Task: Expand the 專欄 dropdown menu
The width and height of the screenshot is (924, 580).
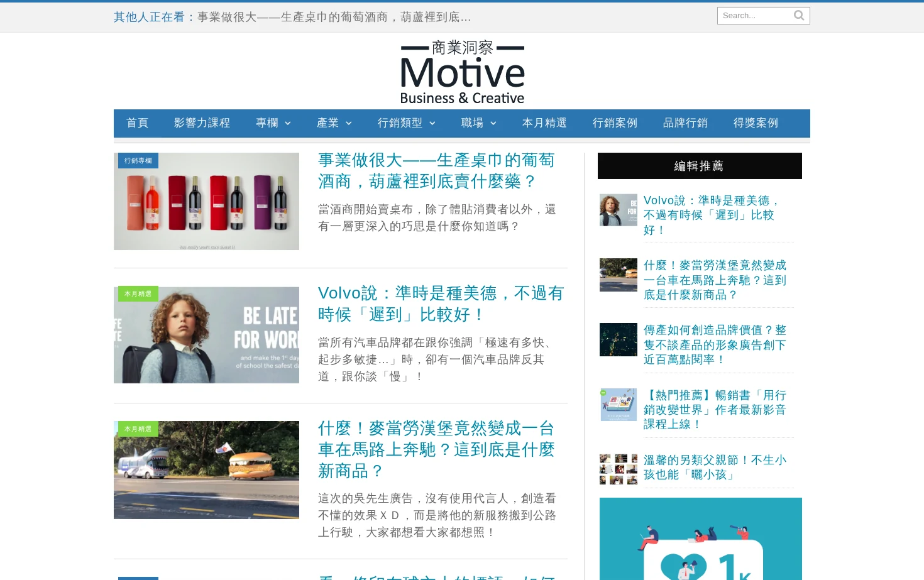Action: pyautogui.click(x=273, y=123)
